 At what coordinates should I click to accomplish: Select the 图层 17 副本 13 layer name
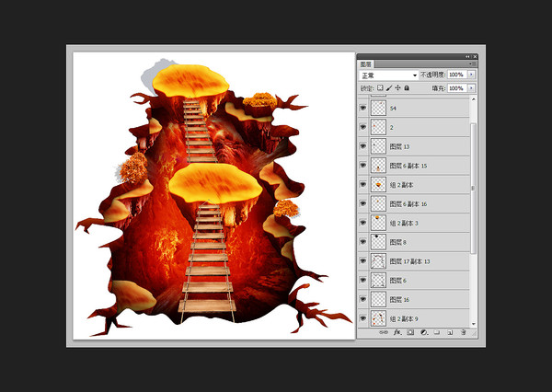click(409, 261)
